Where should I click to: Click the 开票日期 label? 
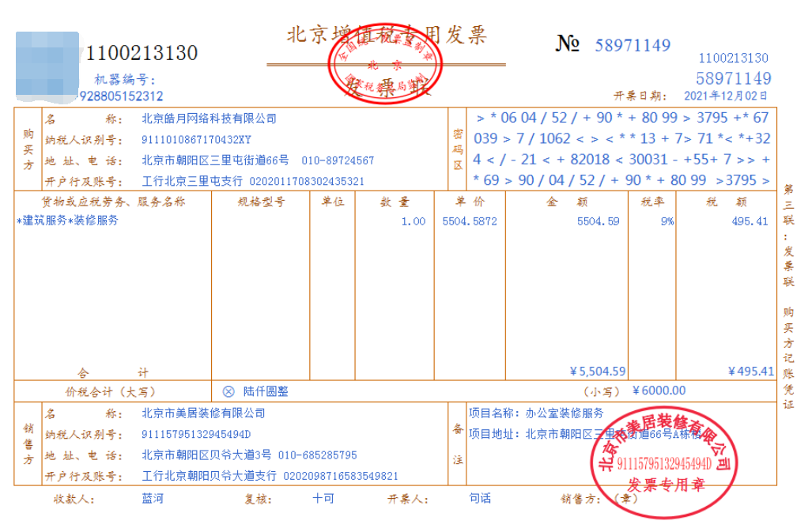pos(640,96)
